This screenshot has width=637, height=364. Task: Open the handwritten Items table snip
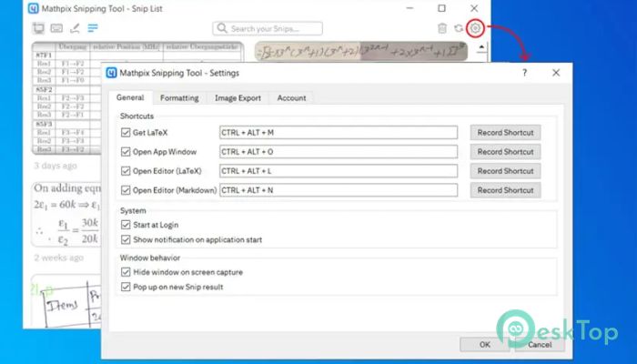coord(66,301)
